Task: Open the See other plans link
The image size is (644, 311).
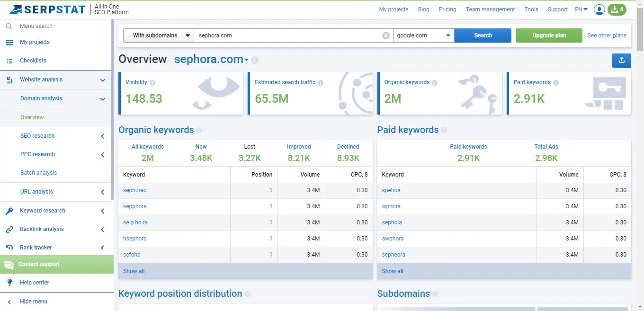Action: [607, 36]
